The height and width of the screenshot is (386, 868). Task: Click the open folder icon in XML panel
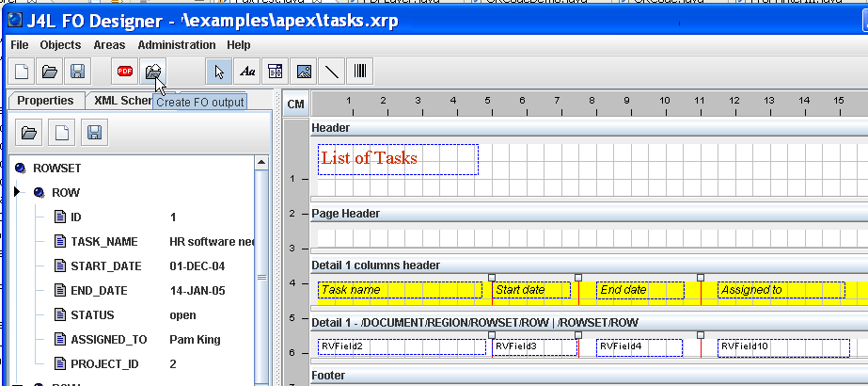29,133
